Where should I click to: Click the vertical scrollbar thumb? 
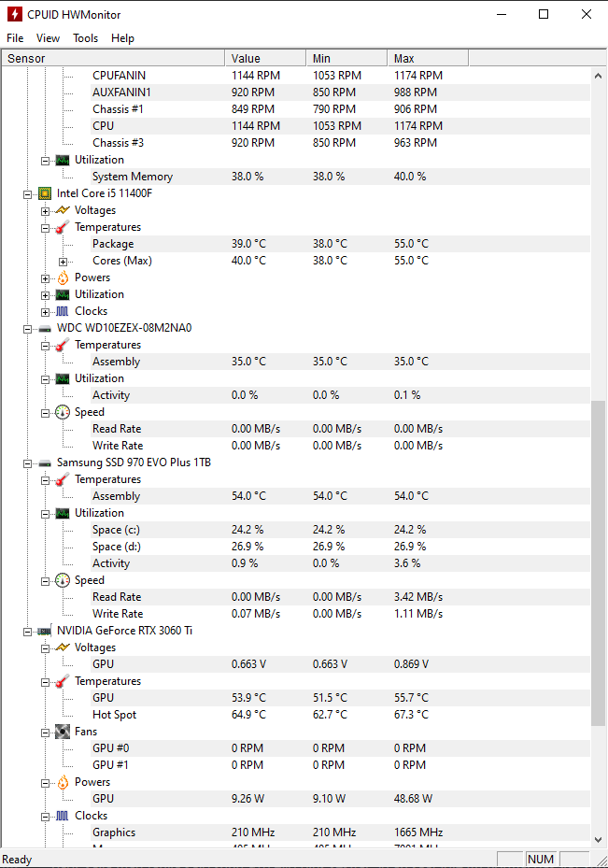(599, 561)
